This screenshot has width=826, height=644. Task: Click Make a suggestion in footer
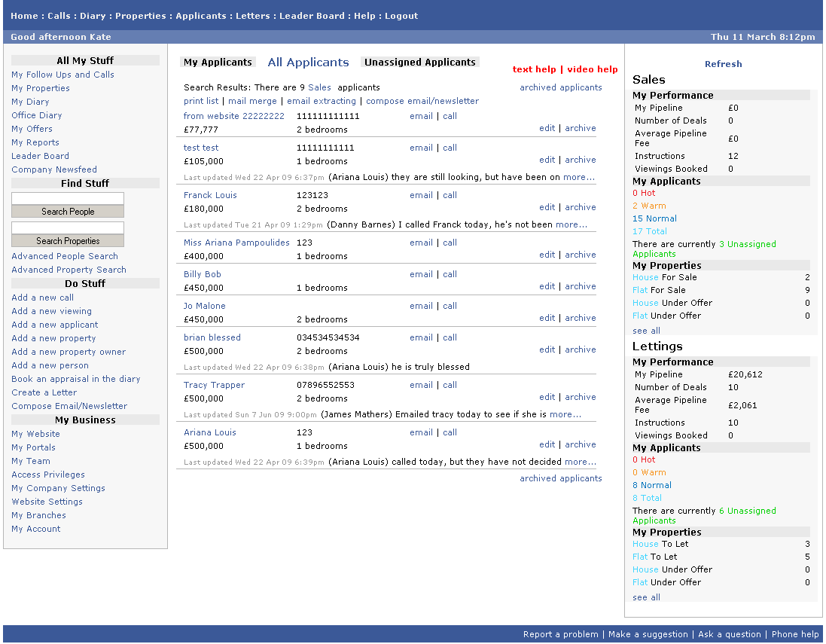coord(648,634)
